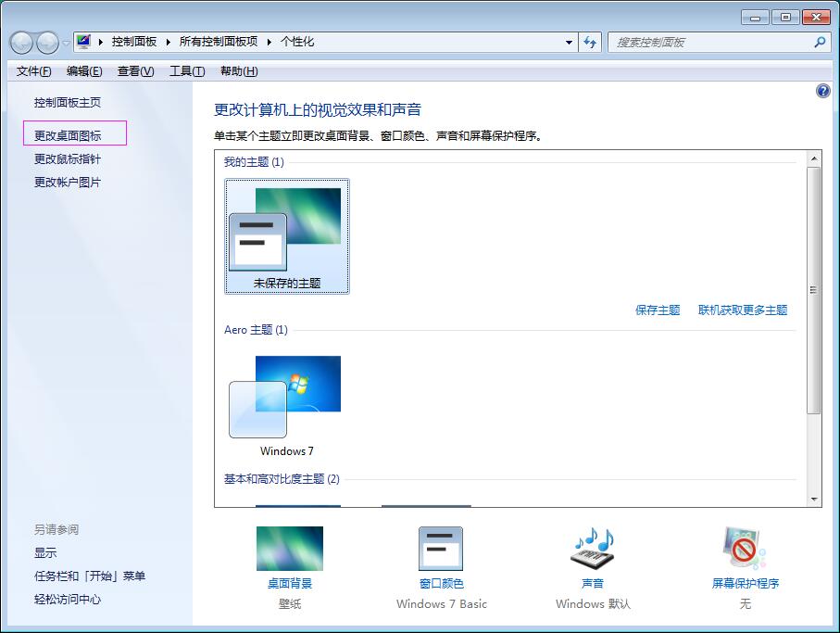Expand the arrow after 控制面板 breadcrumb
Screen dimensions: 840x633
click(169, 42)
